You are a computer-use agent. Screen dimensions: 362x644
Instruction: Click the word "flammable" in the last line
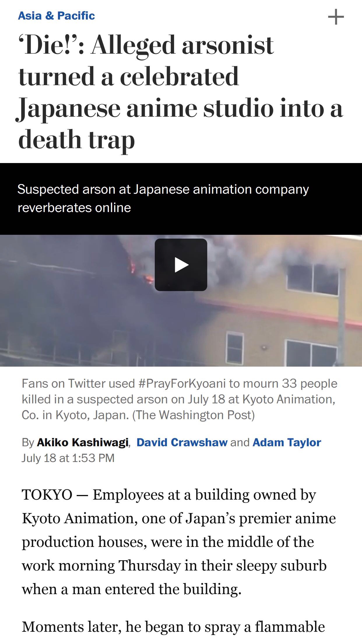pos(290,627)
